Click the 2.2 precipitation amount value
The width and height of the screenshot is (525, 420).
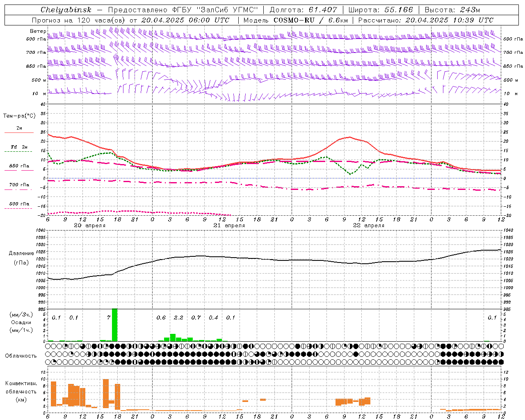(x=178, y=317)
